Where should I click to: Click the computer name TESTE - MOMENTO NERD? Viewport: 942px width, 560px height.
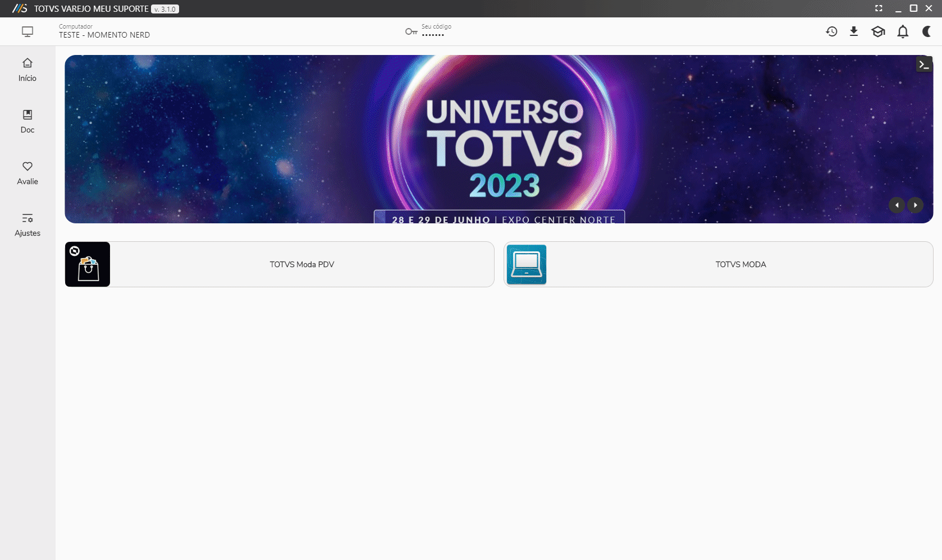click(104, 35)
